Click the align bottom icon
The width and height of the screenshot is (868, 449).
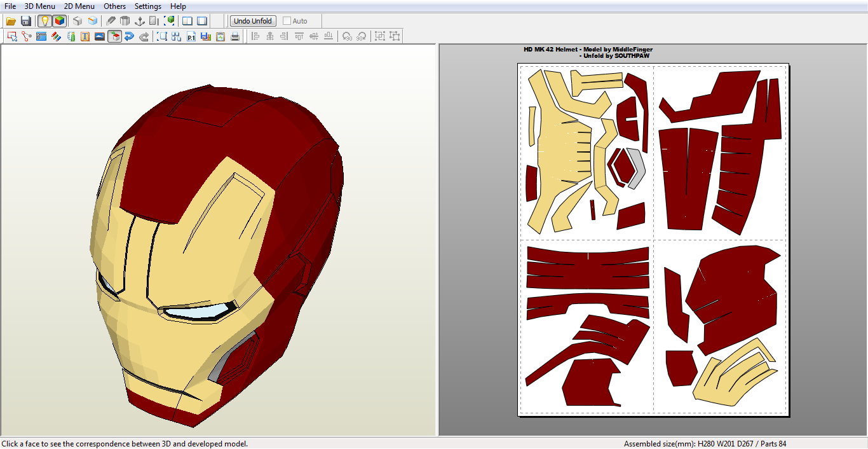pos(328,36)
